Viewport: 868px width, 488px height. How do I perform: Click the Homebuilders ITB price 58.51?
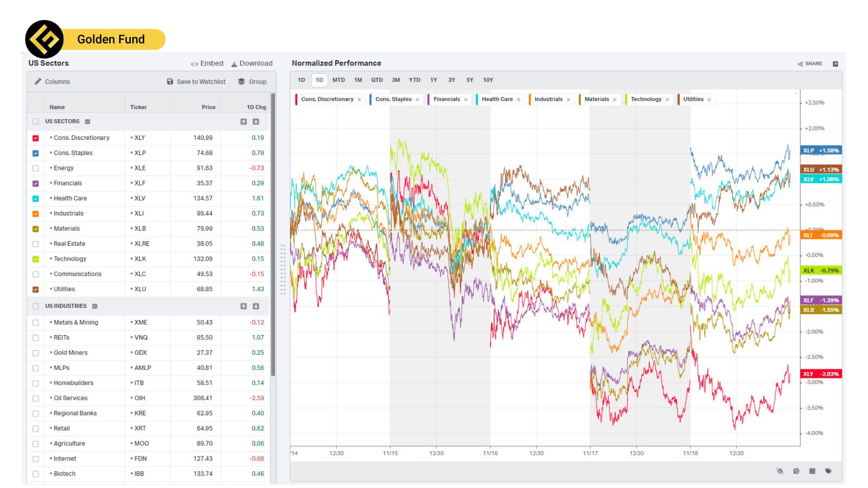point(205,383)
